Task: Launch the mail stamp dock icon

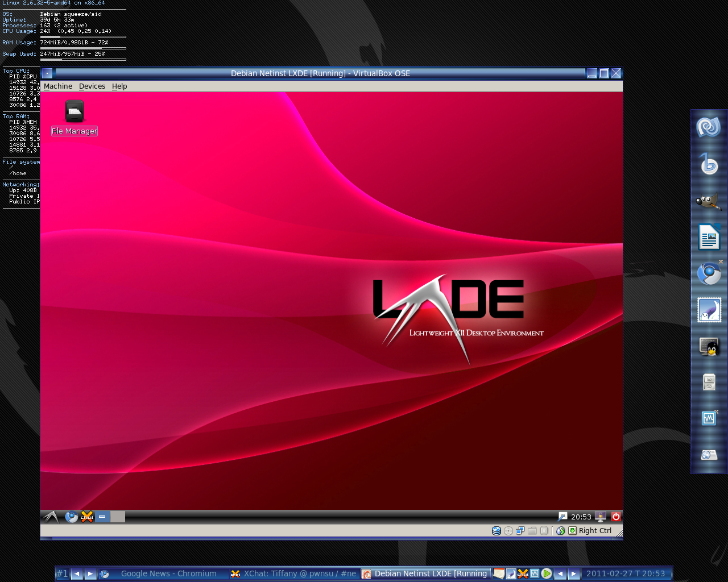Action: pos(709,310)
